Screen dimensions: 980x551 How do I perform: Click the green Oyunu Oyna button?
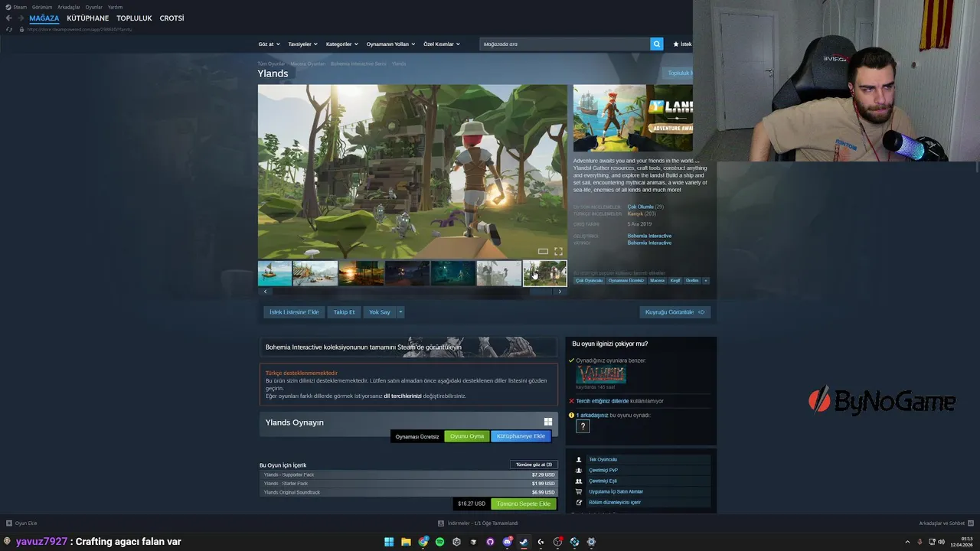click(467, 436)
